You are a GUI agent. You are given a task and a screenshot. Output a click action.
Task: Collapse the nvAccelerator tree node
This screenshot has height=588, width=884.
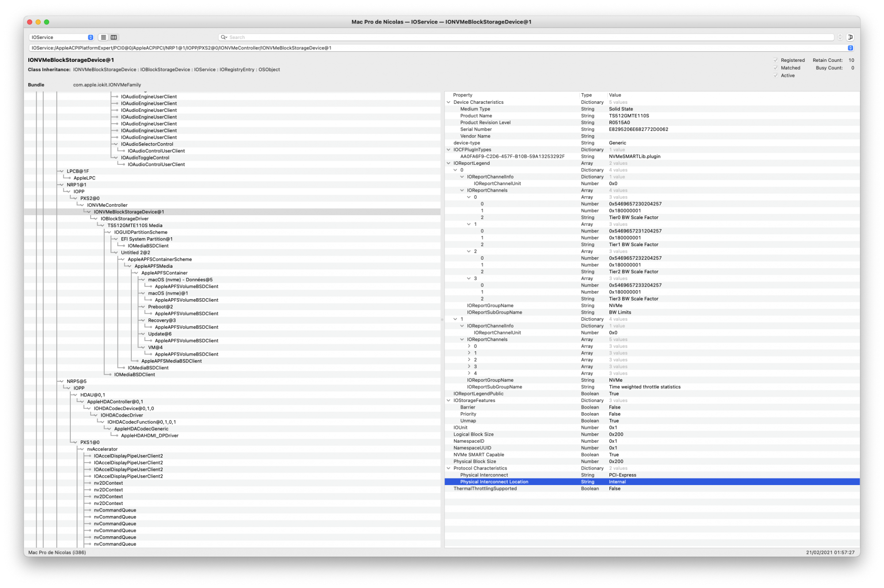[x=82, y=449]
